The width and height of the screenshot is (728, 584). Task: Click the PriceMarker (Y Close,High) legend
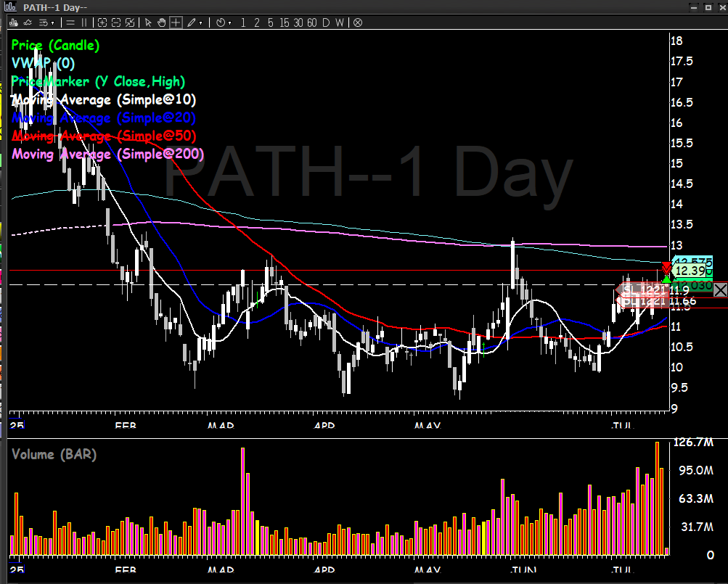tap(98, 82)
